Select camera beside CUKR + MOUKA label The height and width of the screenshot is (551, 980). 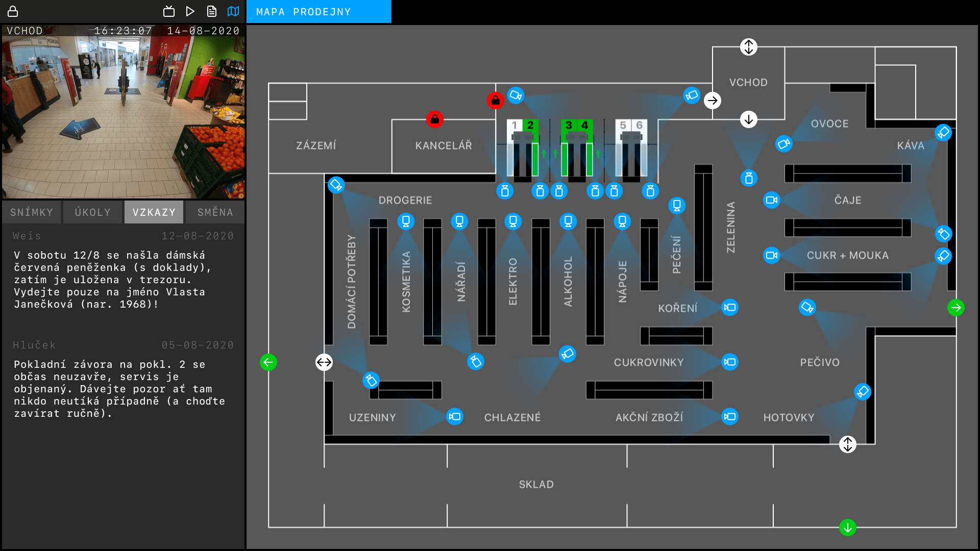coord(771,255)
